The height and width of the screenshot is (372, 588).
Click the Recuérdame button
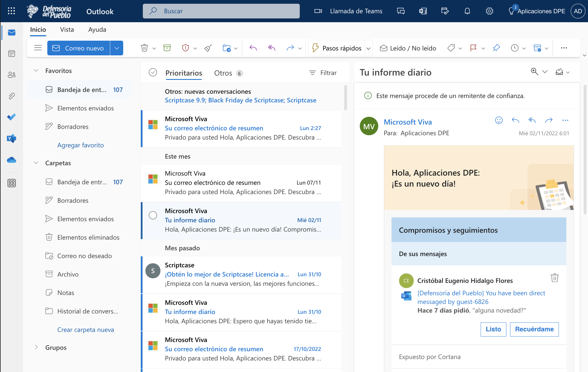(534, 329)
